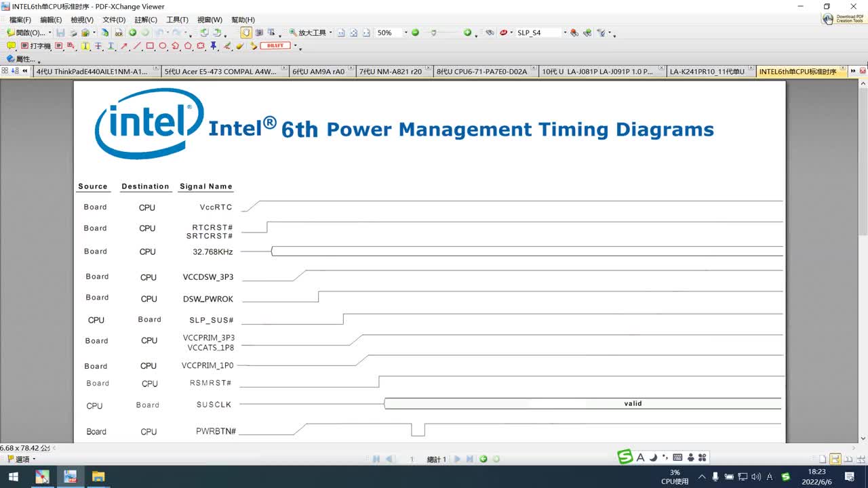
Task: Click the 開啟(O) open file button
Action: point(26,33)
